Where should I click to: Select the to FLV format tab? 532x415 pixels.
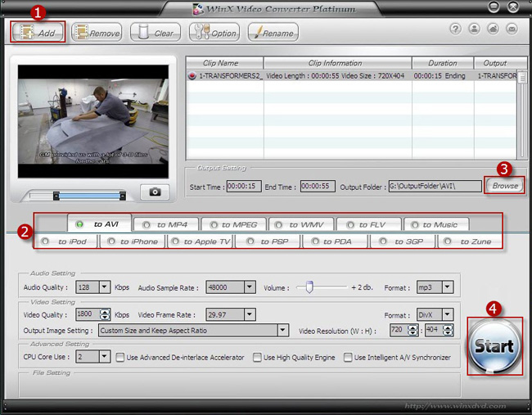coord(369,224)
